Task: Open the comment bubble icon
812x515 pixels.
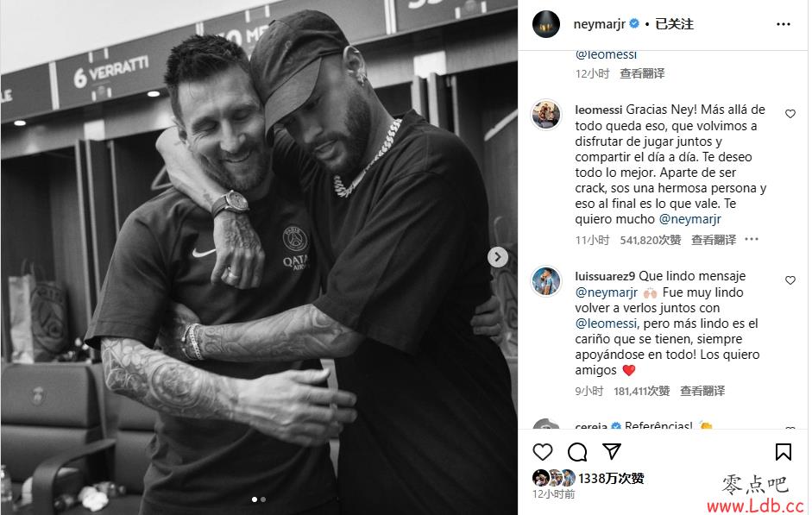Action: (x=577, y=452)
